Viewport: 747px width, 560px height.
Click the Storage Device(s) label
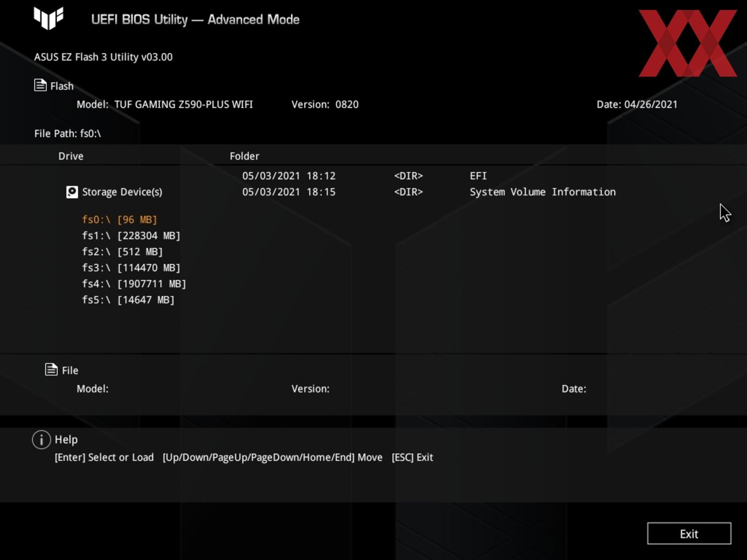tap(122, 192)
